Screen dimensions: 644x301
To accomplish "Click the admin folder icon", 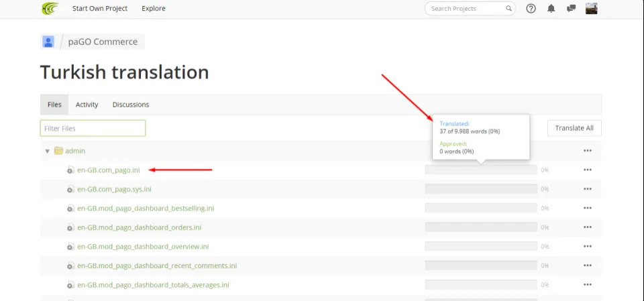I will tap(58, 151).
